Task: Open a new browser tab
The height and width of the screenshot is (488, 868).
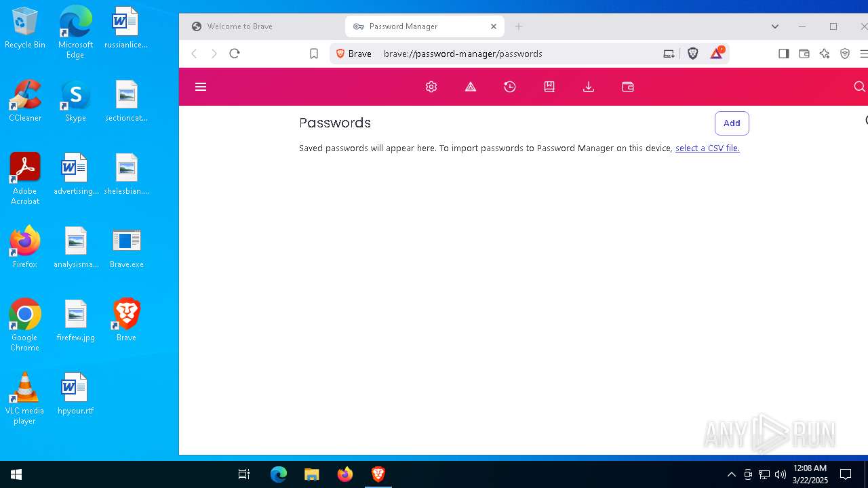Action: coord(519,26)
